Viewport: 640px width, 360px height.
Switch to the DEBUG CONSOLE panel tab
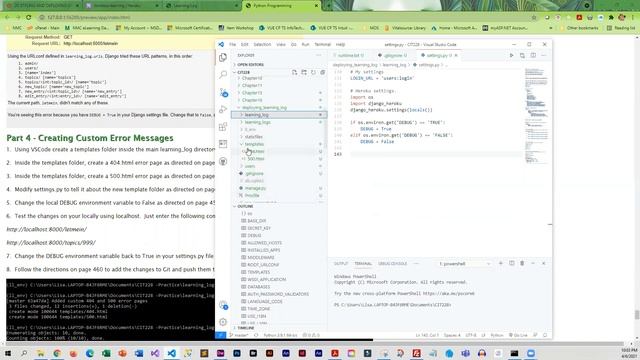point(393,264)
